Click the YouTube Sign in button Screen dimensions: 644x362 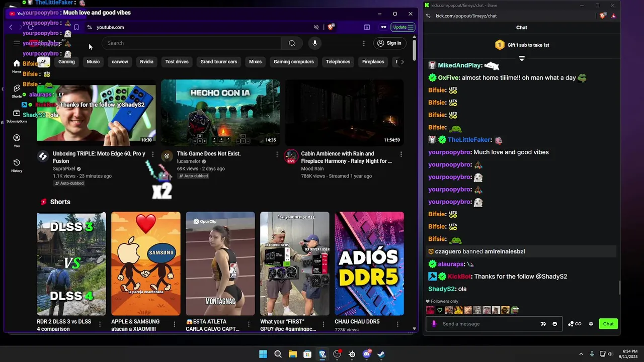[389, 43]
